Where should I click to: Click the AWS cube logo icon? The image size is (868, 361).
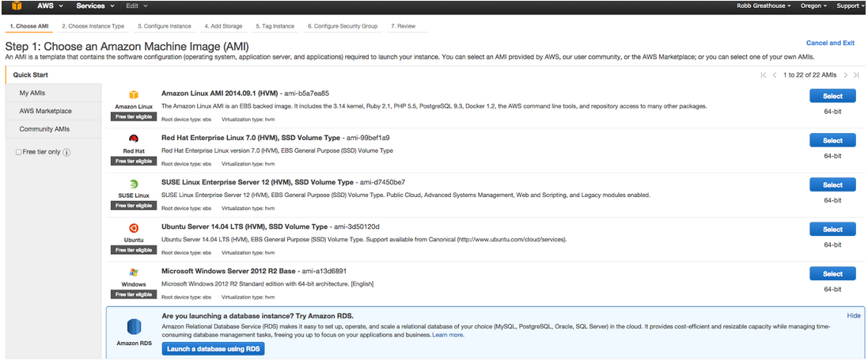click(15, 6)
